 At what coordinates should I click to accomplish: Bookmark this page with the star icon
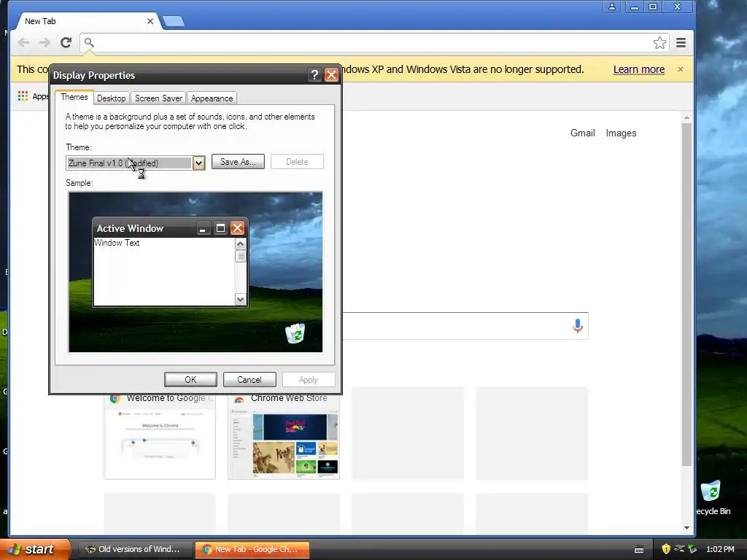pyautogui.click(x=659, y=43)
